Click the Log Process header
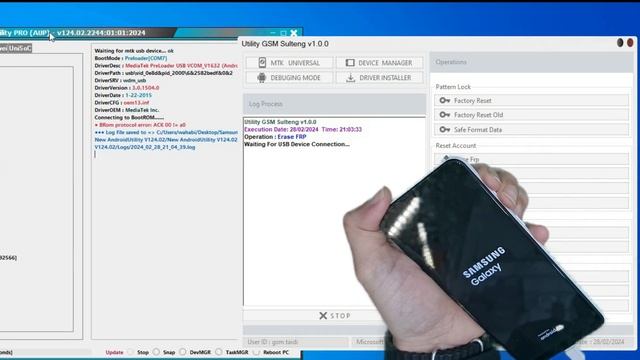The width and height of the screenshot is (640, 360). [x=335, y=104]
